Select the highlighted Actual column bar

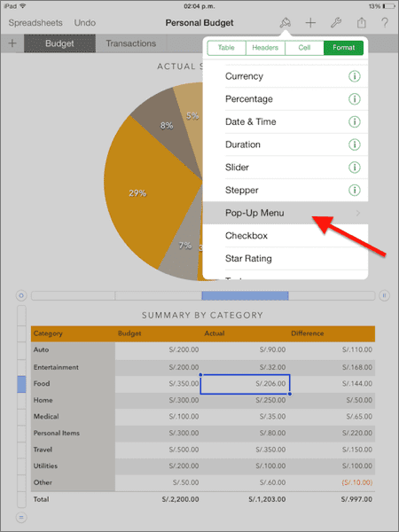point(245,295)
